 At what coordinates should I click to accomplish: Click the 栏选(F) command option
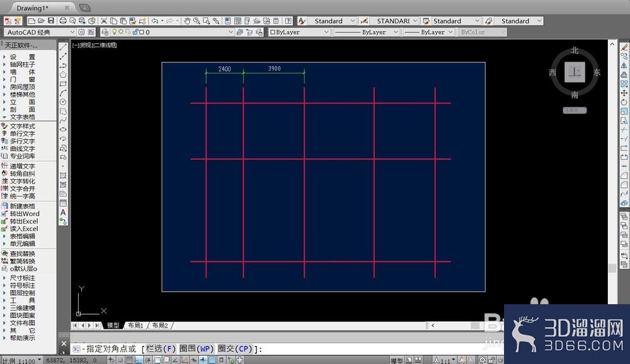161,349
